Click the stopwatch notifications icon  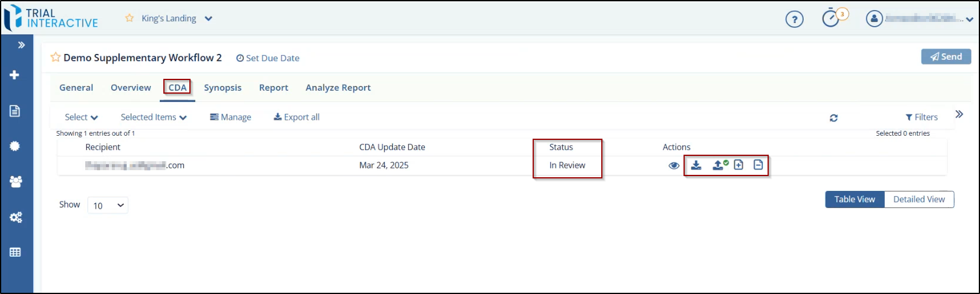click(831, 18)
